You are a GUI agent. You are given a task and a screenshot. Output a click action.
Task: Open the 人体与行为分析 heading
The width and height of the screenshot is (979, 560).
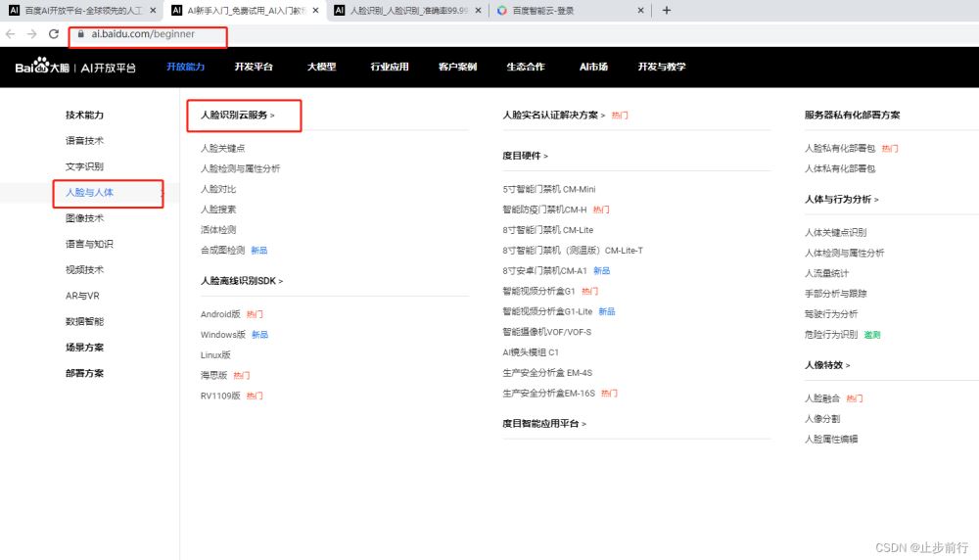pyautogui.click(x=842, y=199)
